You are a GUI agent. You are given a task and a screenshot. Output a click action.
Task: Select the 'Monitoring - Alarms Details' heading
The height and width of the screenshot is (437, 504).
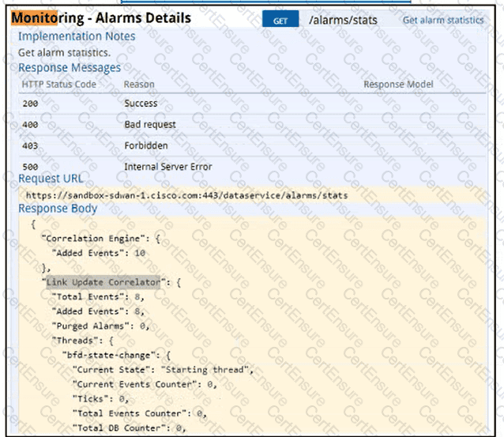pos(100,17)
